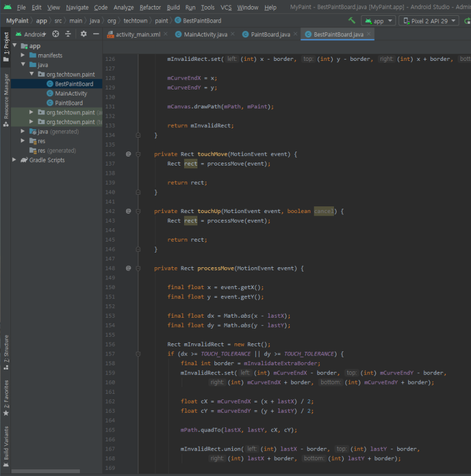Viewport: 471px width, 476px height.
Task: Hide the Project panel with minus icon
Action: point(96,34)
